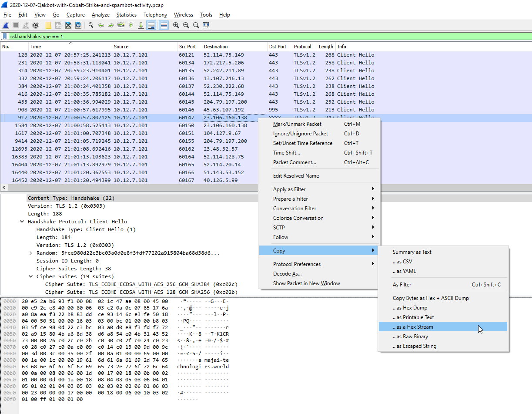Expand the Random field tree node
Image resolution: width=532 pixels, height=414 pixels.
click(x=31, y=253)
